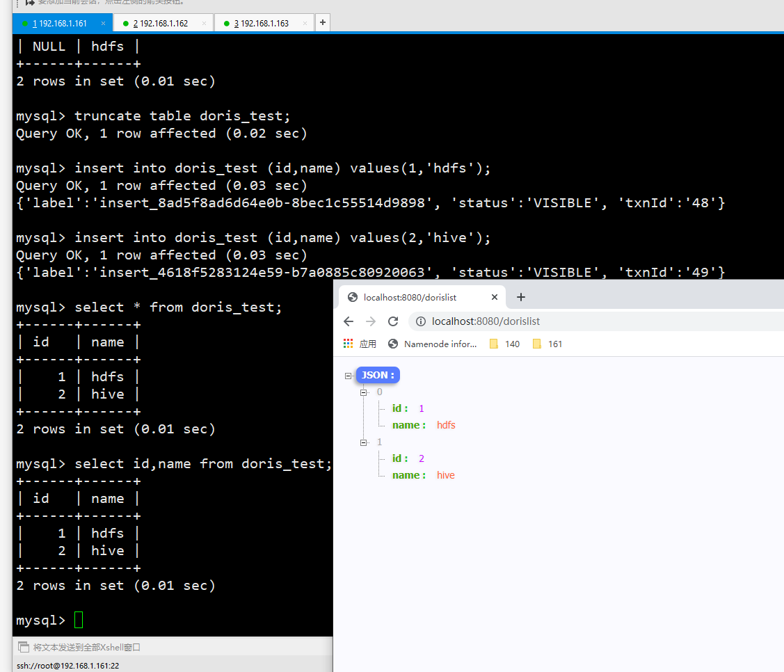
Task: Collapse JSON node 1
Action: (x=363, y=442)
